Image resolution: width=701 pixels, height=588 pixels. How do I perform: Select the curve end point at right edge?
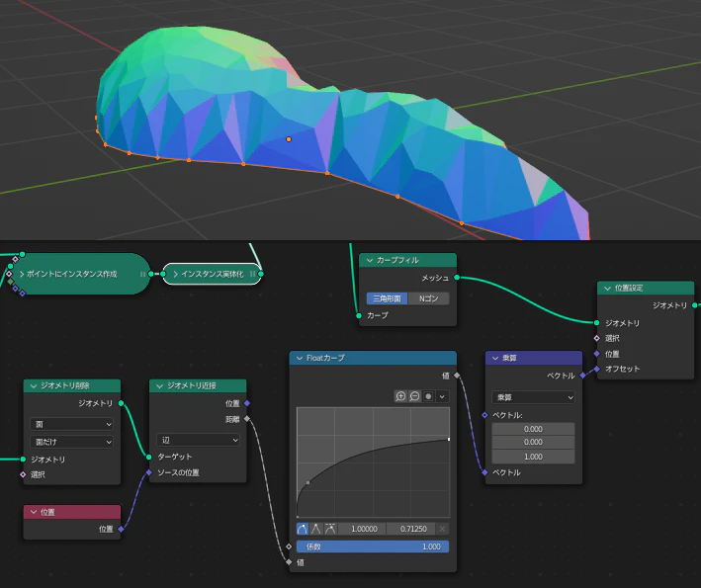pyautogui.click(x=449, y=439)
